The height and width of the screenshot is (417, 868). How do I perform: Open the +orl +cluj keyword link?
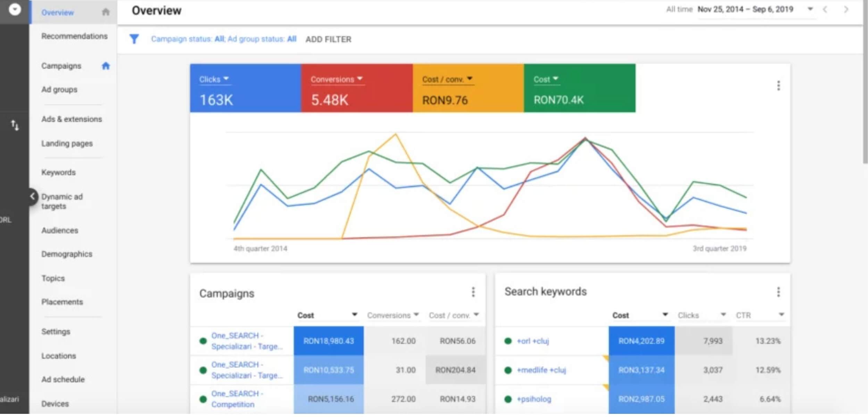click(533, 341)
